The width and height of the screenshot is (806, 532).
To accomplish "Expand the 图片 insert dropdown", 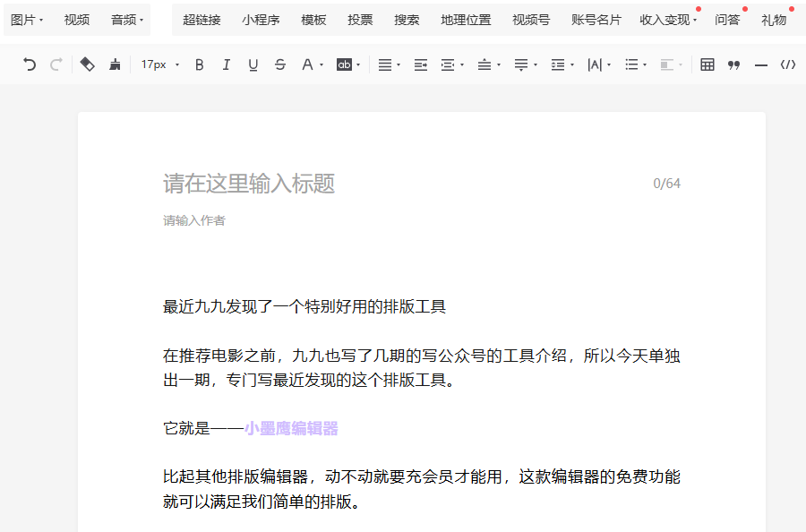I will coord(27,20).
